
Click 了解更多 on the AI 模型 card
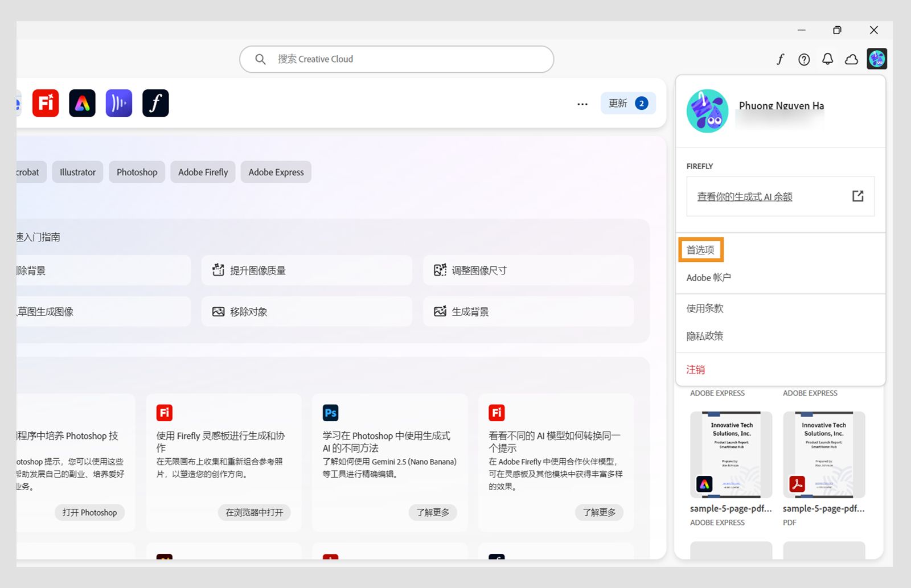click(x=599, y=512)
